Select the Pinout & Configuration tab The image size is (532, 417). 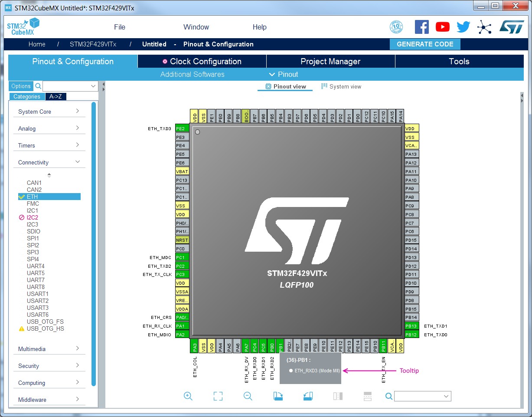(73, 61)
